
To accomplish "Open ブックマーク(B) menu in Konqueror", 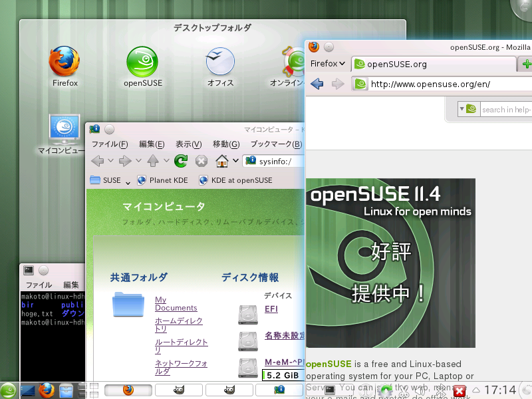I will [x=276, y=144].
